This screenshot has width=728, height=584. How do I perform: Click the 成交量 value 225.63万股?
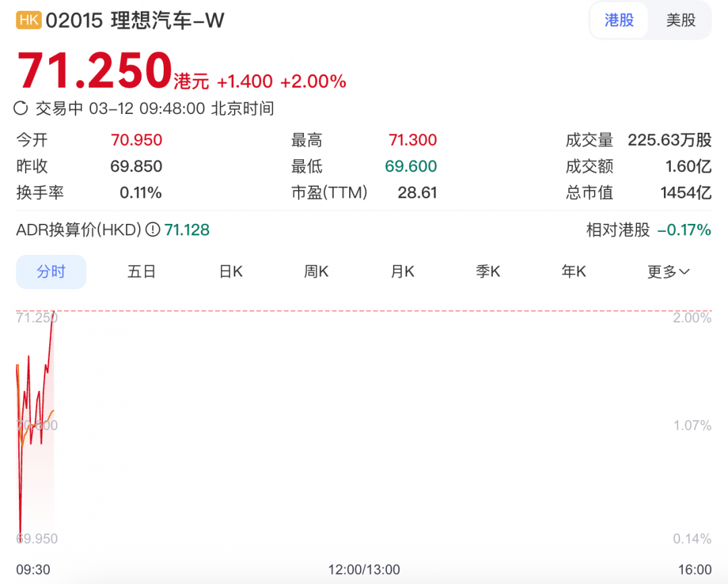click(669, 140)
